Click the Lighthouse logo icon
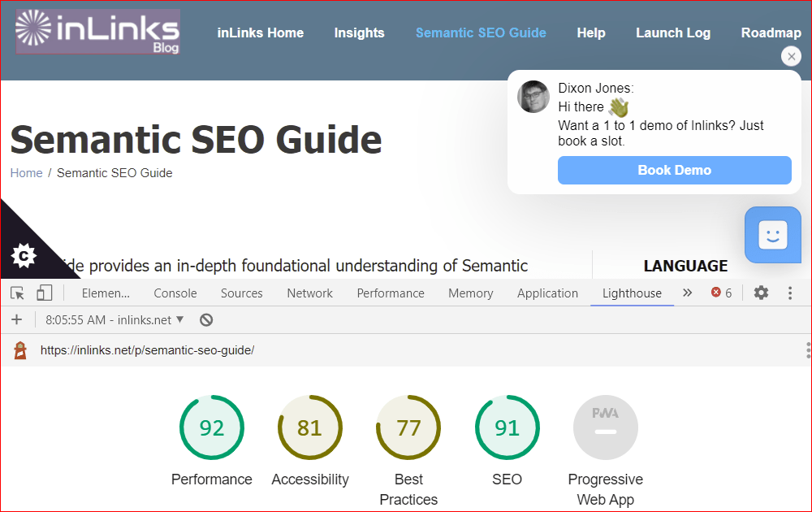 20,350
